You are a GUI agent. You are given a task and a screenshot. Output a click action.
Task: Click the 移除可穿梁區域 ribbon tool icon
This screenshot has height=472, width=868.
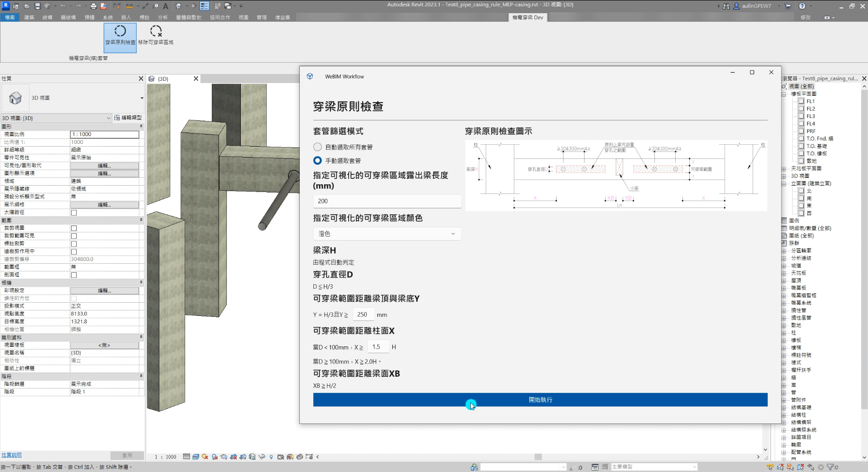point(156,31)
